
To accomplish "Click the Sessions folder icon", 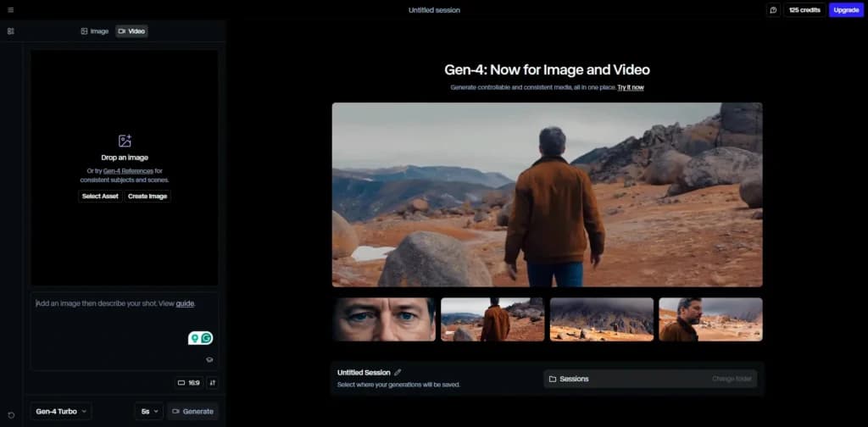I will pos(552,379).
